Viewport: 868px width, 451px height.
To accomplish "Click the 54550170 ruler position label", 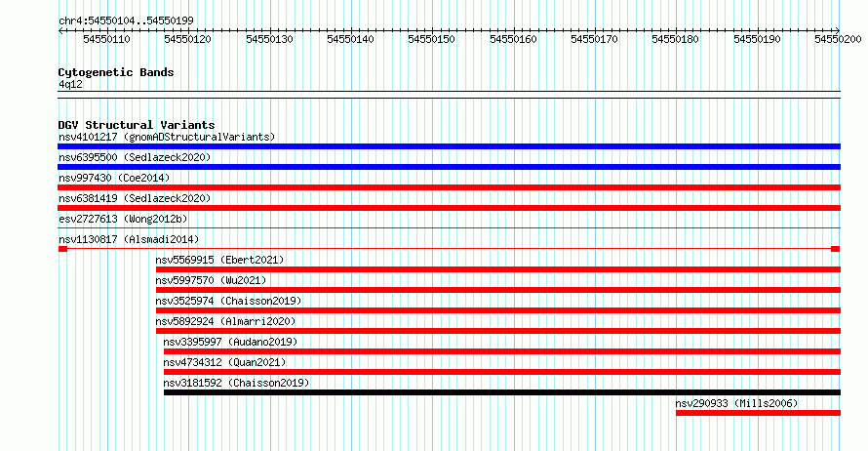I will 594,39.
